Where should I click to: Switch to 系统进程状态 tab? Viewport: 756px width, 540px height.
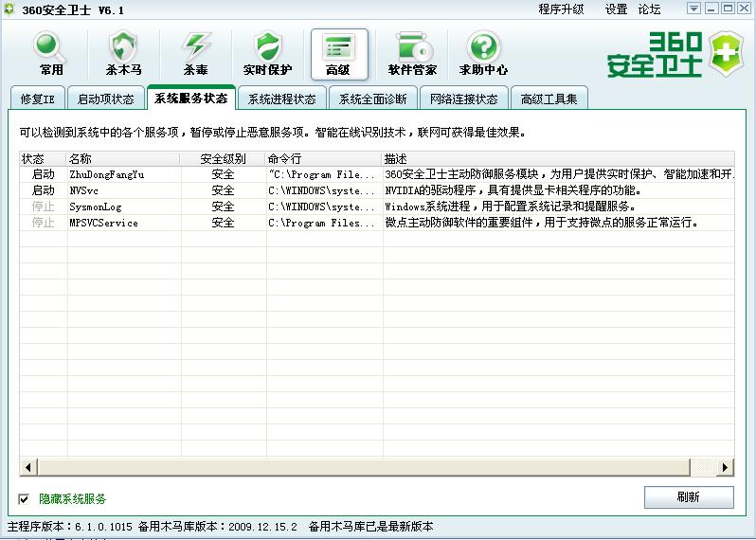[282, 99]
